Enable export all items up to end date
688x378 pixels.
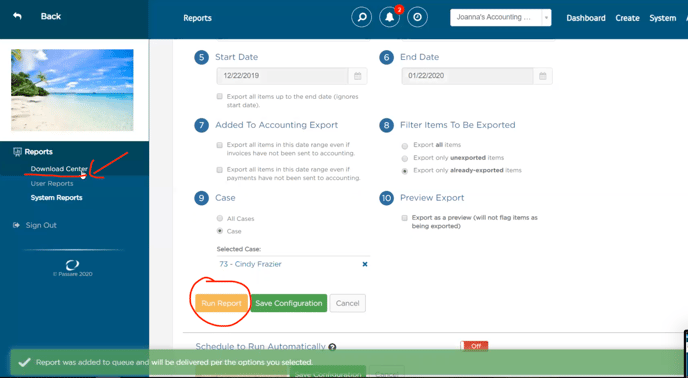(219, 96)
